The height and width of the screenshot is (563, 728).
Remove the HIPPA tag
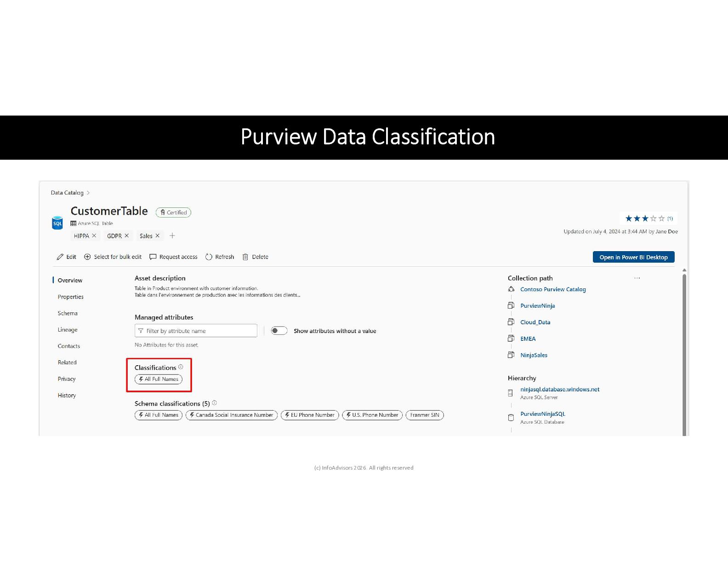[x=94, y=236]
